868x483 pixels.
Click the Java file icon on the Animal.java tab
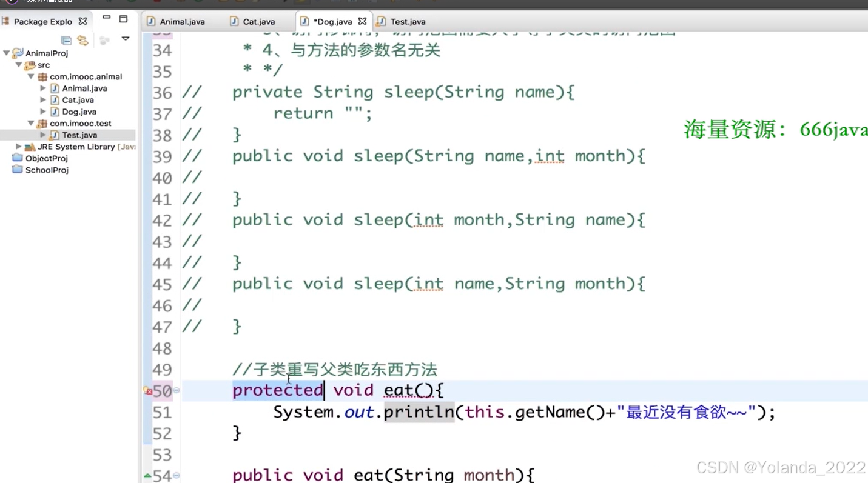[x=151, y=21]
